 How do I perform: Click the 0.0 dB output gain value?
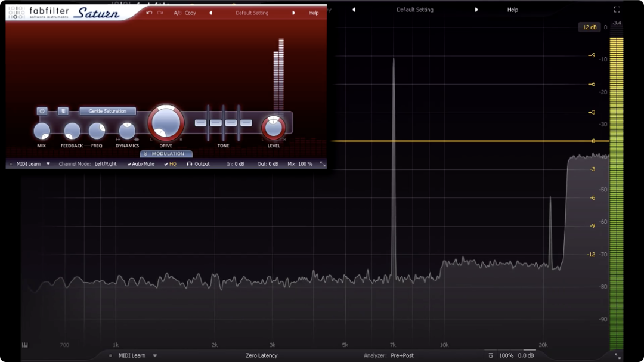point(526,355)
